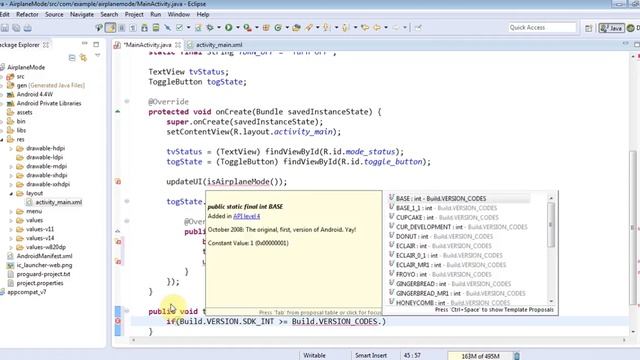Expand the drawable-hdpi folder
This screenshot has height=360, width=640.
click(x=11, y=149)
